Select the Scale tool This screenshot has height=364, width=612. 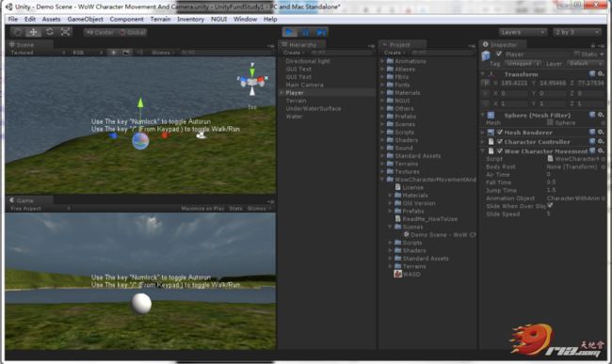point(65,32)
